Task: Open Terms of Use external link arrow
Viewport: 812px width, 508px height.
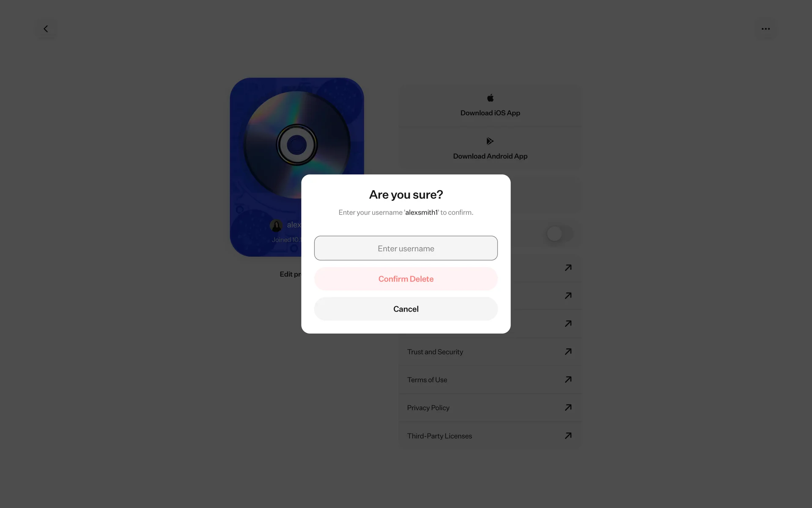Action: point(568,379)
